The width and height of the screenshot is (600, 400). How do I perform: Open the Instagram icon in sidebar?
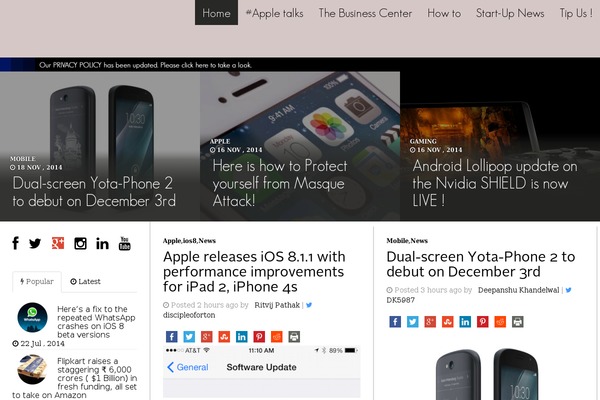(x=80, y=243)
